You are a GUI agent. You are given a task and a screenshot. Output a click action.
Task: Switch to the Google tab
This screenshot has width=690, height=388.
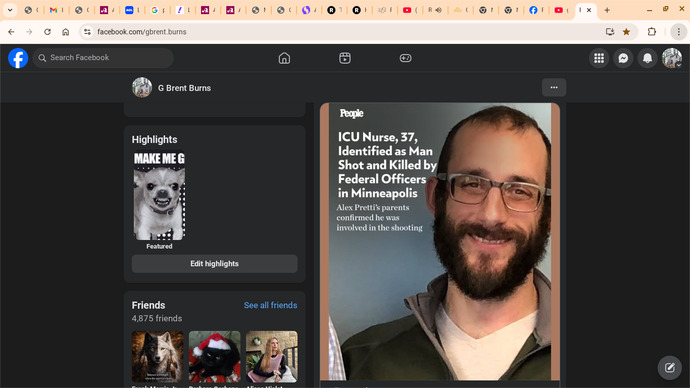click(x=157, y=10)
